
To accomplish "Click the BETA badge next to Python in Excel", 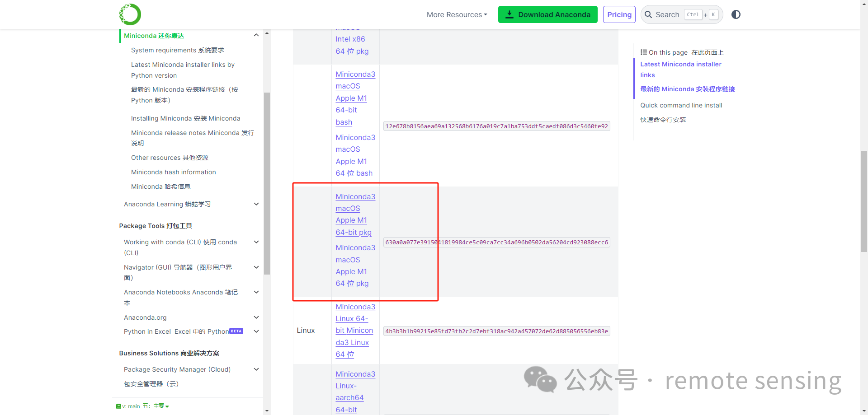I will click(236, 331).
